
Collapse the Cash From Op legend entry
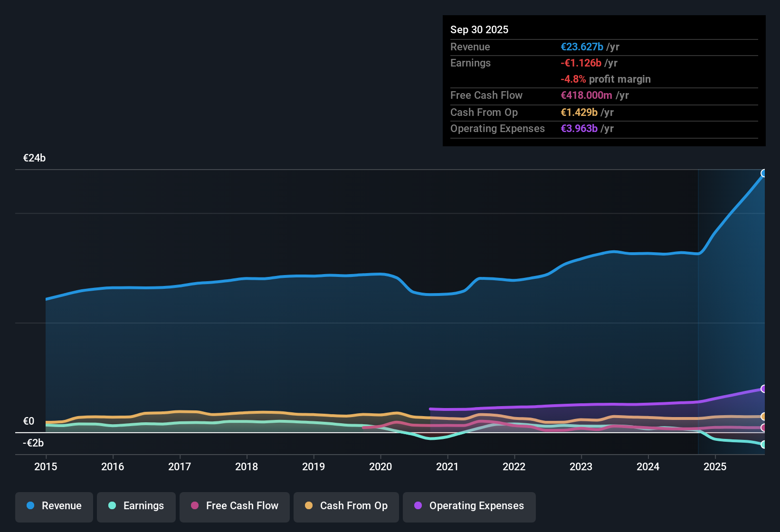pos(346,506)
